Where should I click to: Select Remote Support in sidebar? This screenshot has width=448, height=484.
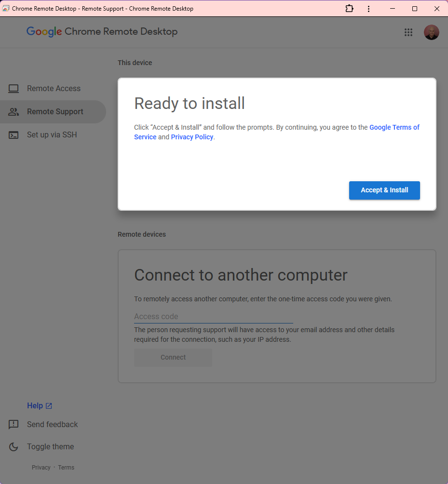tap(53, 112)
